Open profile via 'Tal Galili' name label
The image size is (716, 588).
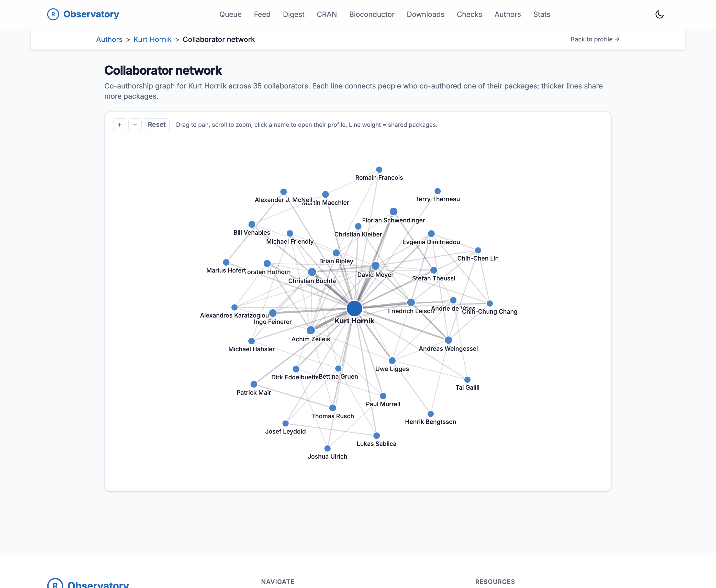pyautogui.click(x=467, y=388)
